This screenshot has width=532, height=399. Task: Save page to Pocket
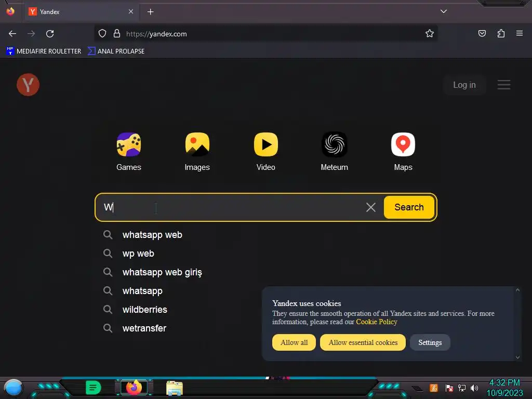pyautogui.click(x=482, y=34)
